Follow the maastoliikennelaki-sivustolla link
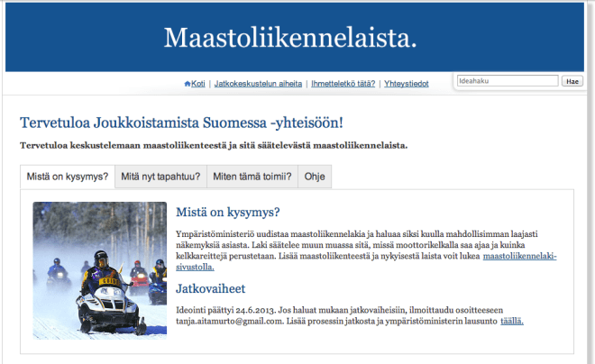 click(520, 257)
